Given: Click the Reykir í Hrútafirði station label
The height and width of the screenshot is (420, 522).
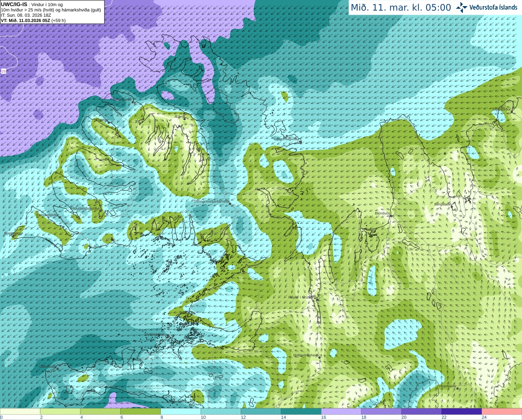Looking at the screenshot, I should [303, 297].
